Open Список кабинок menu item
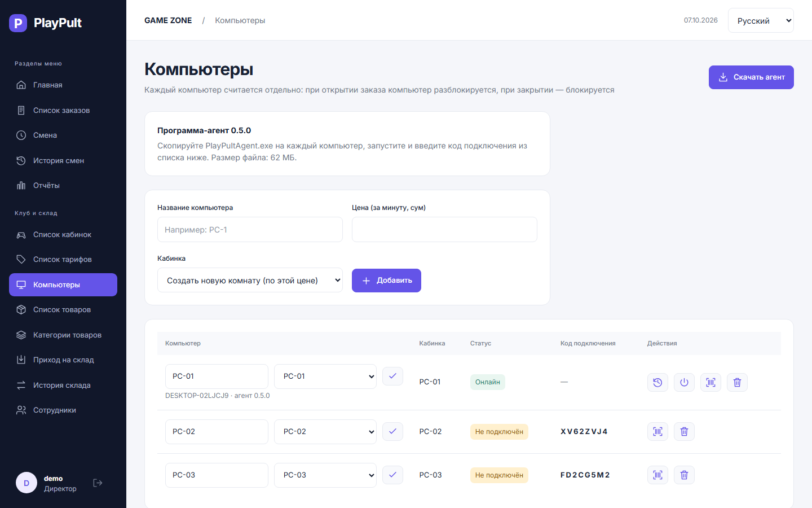The height and width of the screenshot is (508, 812). tap(63, 235)
